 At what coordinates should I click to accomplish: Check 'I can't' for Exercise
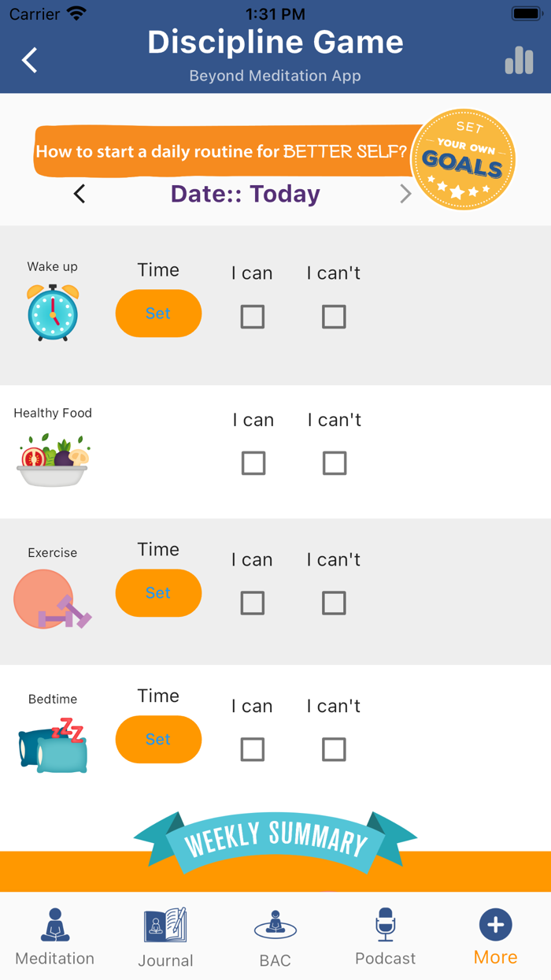tap(334, 603)
